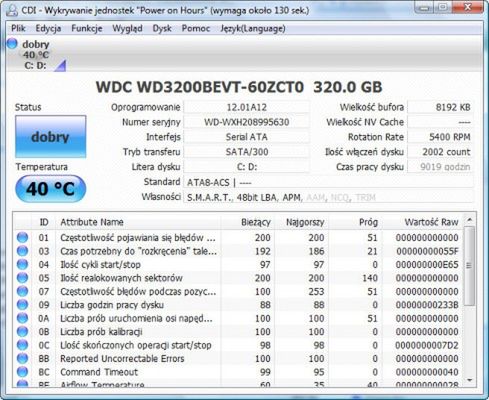Image resolution: width=489 pixels, height=400 pixels.
Task: Click the scrollbar down arrow of attribute list
Action: [469, 380]
